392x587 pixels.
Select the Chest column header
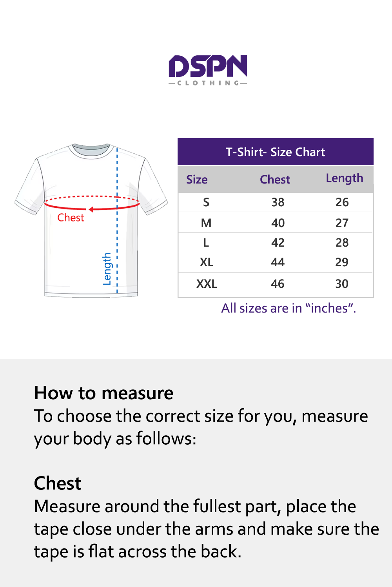275,180
